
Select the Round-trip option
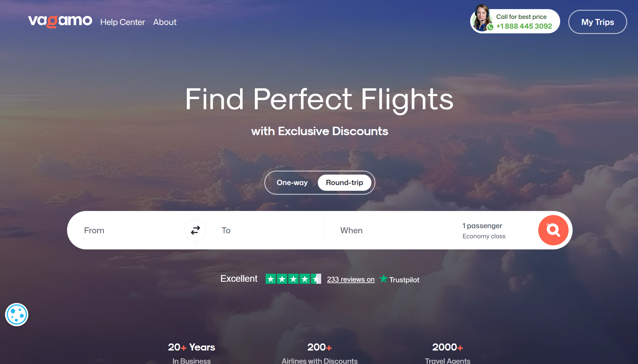coord(344,183)
